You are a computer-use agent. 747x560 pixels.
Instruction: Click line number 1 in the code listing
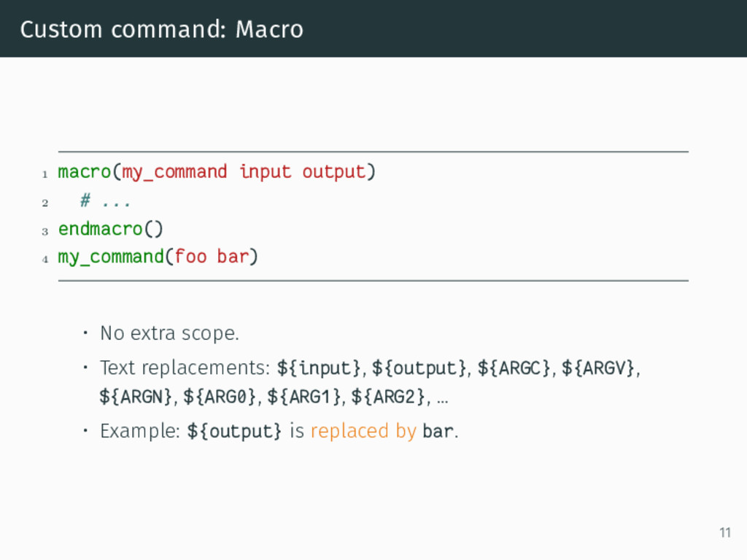click(44, 174)
